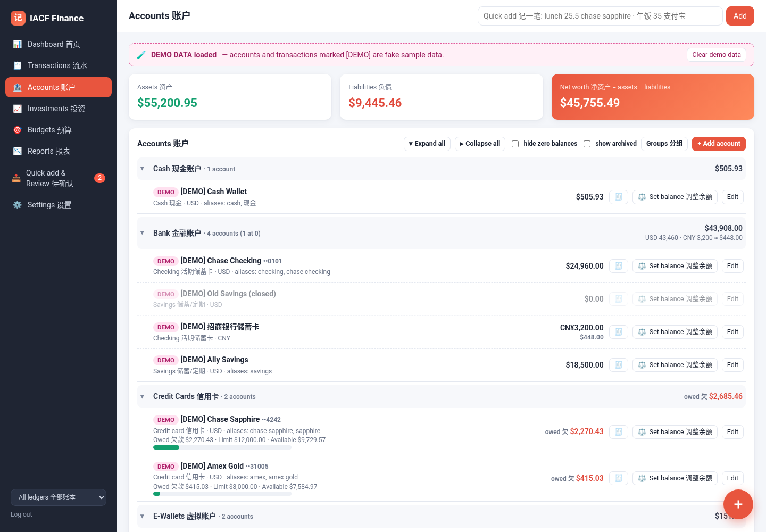The height and width of the screenshot is (532, 766).
Task: Click Collapse all button
Action: point(480,144)
